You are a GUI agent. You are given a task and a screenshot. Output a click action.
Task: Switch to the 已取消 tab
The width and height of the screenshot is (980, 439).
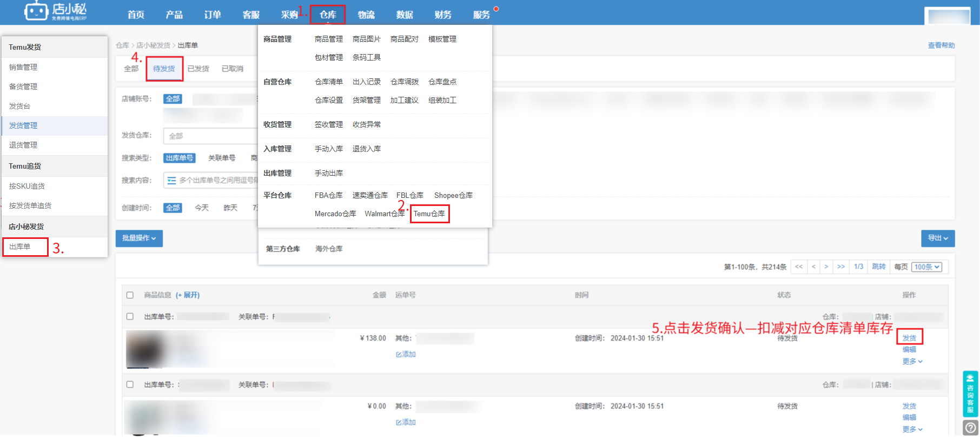point(233,69)
